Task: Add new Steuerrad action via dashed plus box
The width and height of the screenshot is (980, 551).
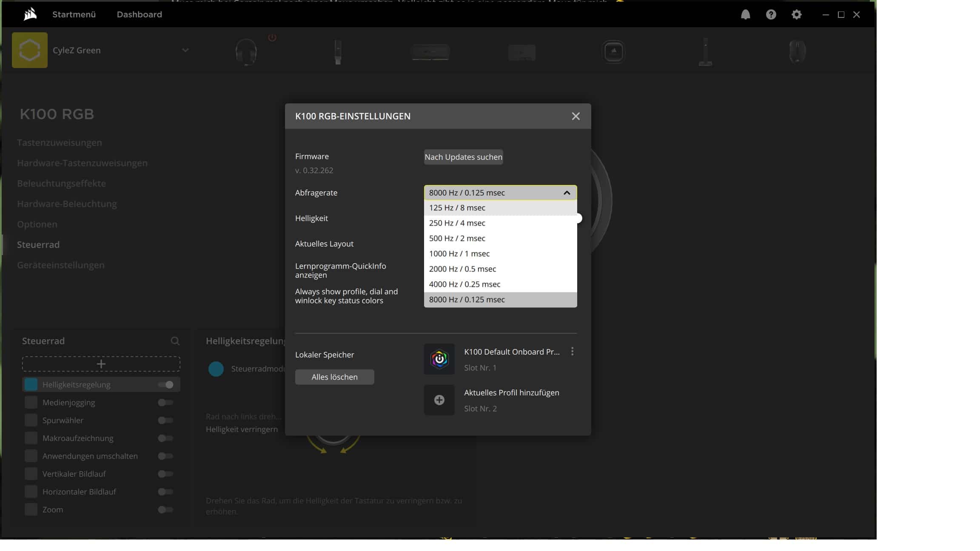Action: 101,364
